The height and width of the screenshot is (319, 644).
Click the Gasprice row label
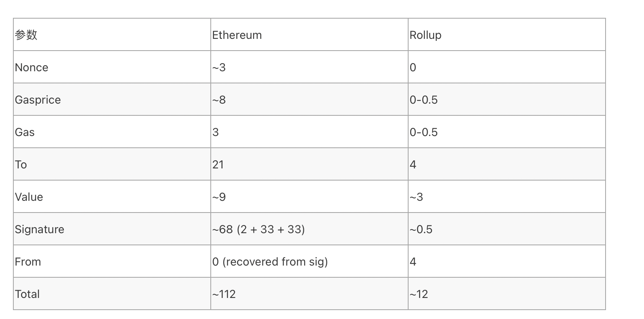coord(38,100)
